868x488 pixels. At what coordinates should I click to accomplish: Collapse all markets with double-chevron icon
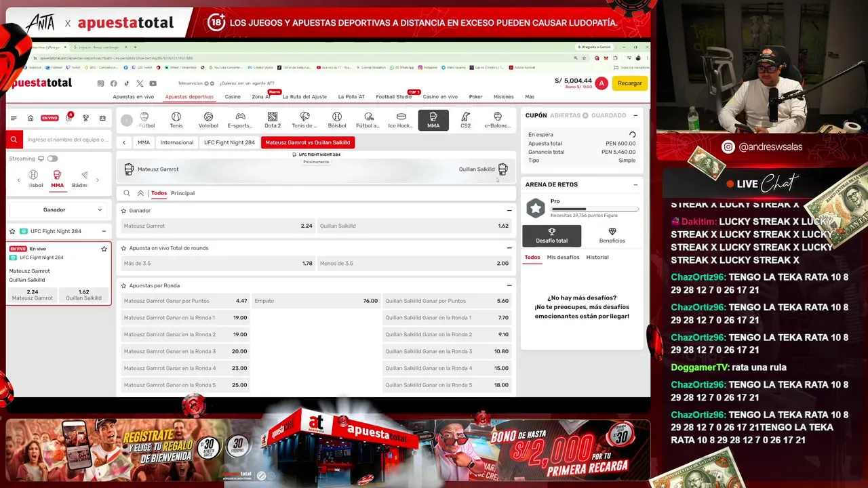[x=140, y=193]
